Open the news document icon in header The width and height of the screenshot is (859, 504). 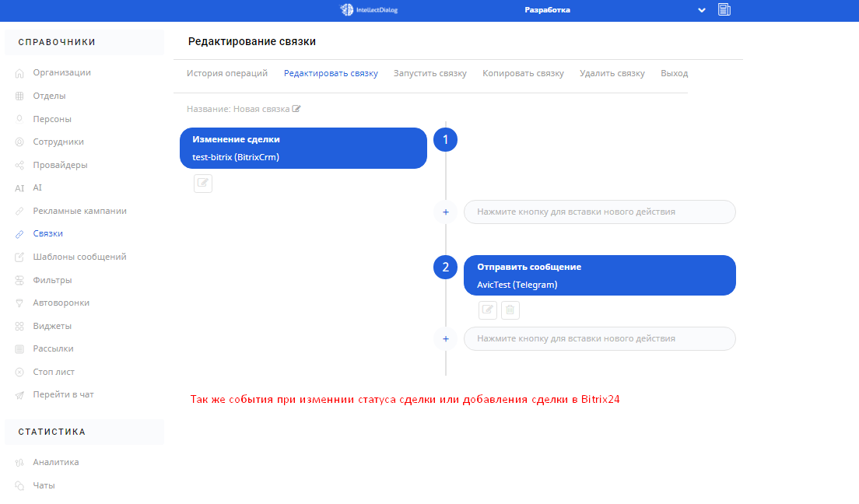[724, 9]
